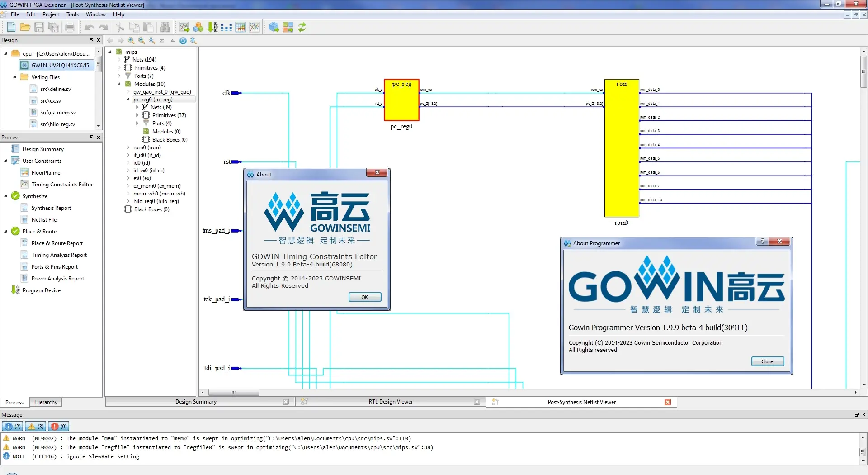The height and width of the screenshot is (475, 868).
Task: Launch the colored cubes IP Core Generator icon
Action: 198,27
